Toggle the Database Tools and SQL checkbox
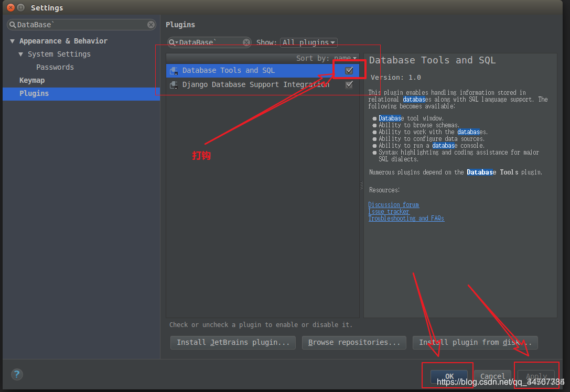The image size is (570, 392). pos(349,70)
